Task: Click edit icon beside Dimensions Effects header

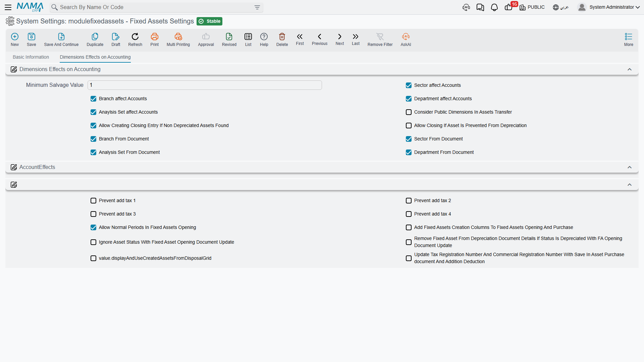Action: (14, 69)
